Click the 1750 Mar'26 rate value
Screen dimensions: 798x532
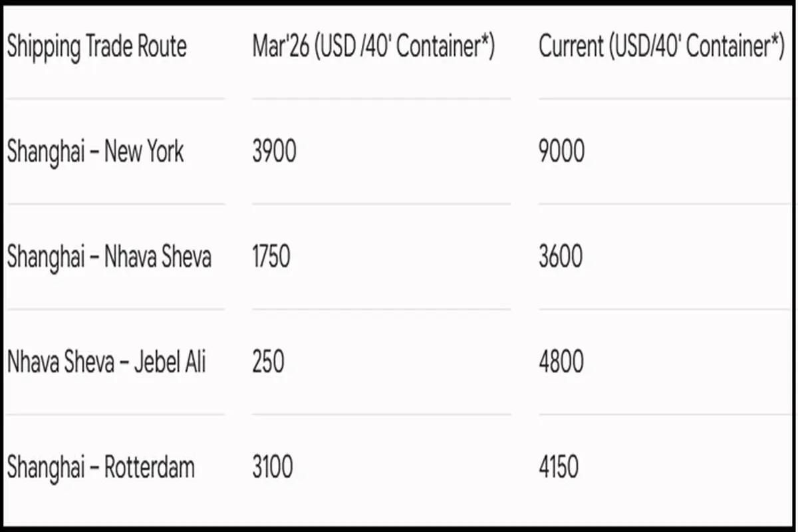click(271, 257)
